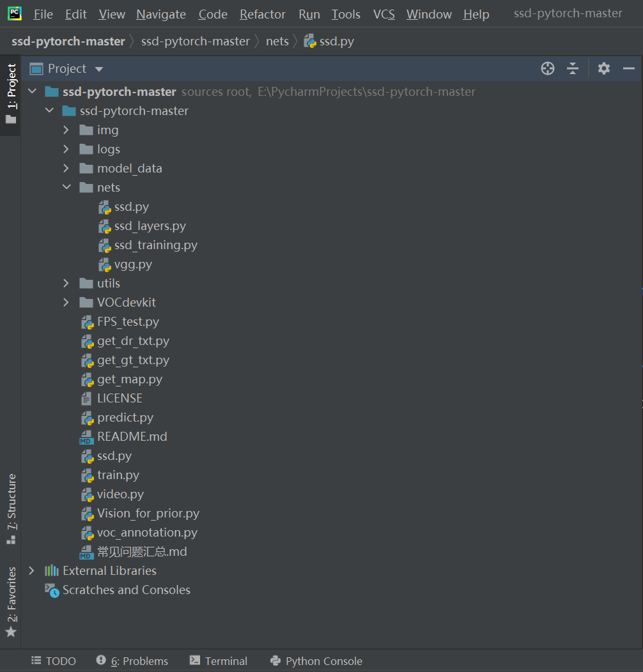
Task: Open the Terminal tool window
Action: 218,661
